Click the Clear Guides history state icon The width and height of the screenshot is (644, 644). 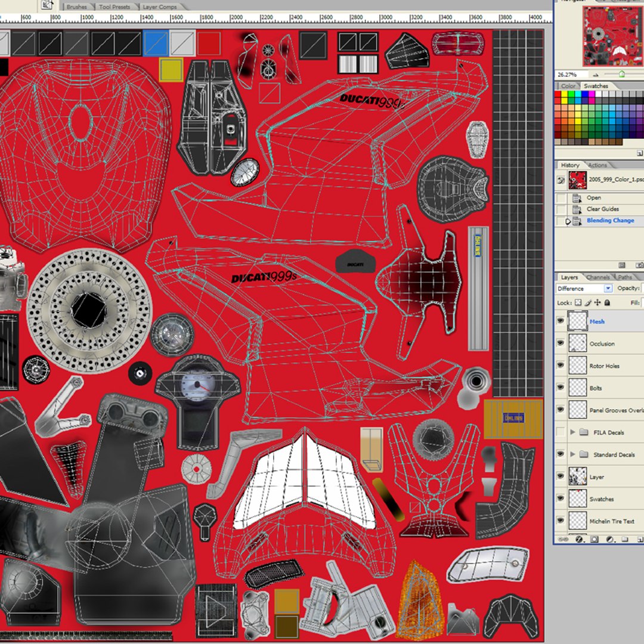coord(577,210)
